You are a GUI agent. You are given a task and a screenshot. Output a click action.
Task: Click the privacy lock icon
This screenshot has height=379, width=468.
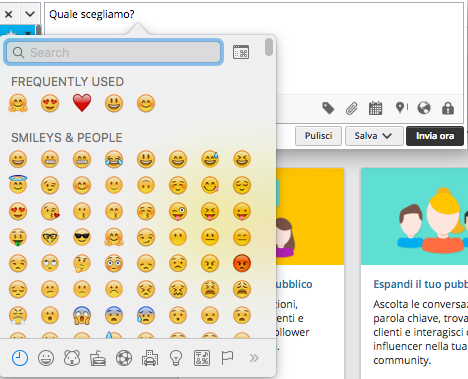pyautogui.click(x=448, y=108)
